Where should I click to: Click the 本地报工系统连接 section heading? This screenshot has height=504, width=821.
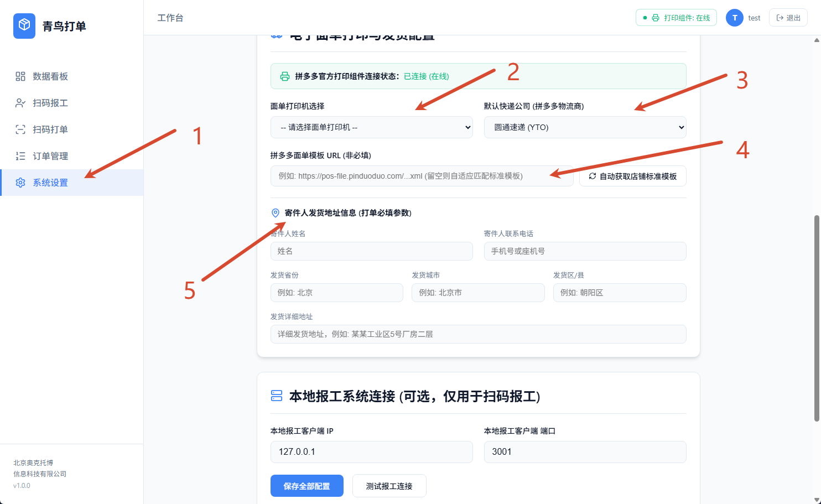click(x=414, y=396)
